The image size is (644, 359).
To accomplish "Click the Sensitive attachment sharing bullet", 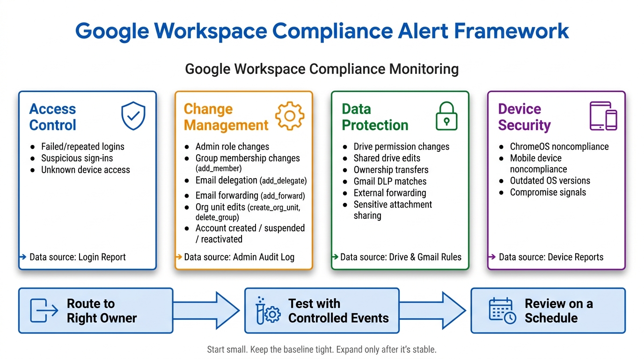I will coord(388,210).
